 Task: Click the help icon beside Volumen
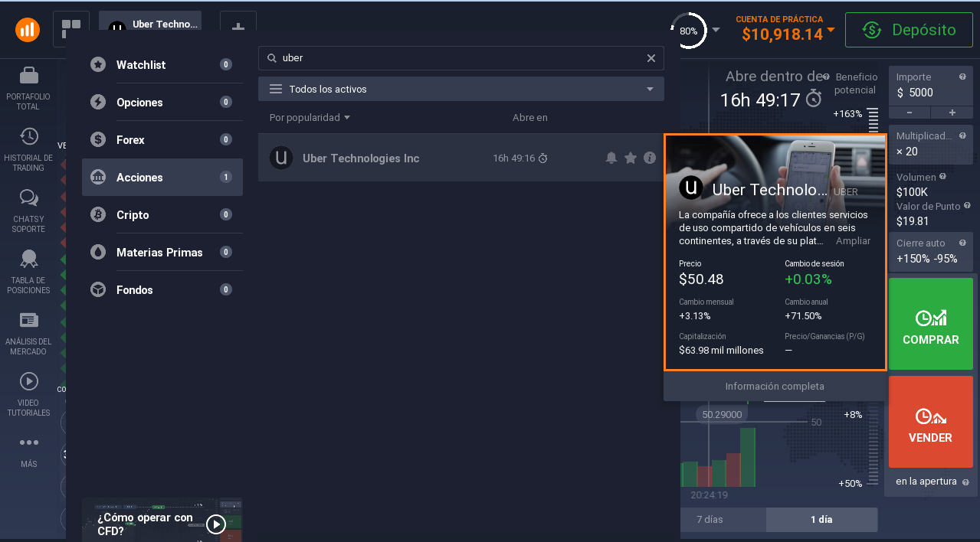point(943,177)
